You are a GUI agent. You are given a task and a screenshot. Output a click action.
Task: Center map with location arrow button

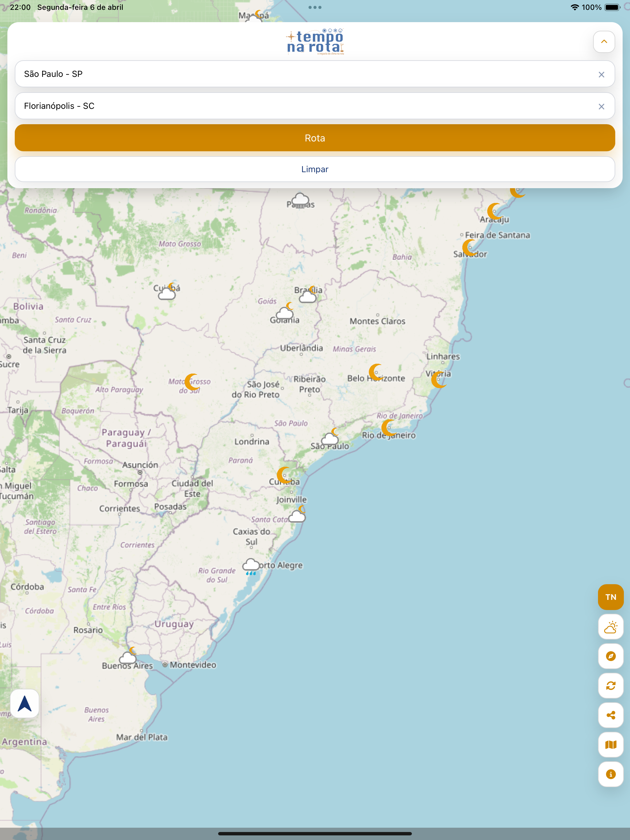tap(25, 704)
